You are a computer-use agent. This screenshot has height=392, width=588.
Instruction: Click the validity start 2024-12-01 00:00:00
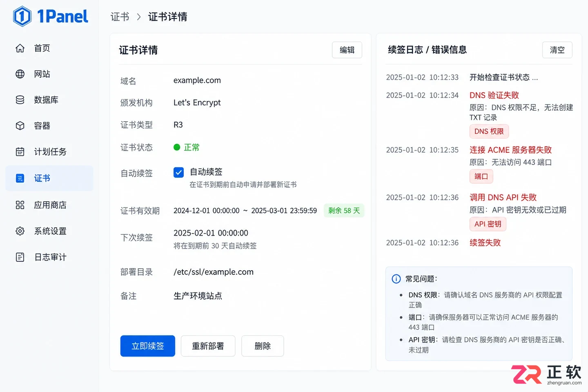pos(207,211)
